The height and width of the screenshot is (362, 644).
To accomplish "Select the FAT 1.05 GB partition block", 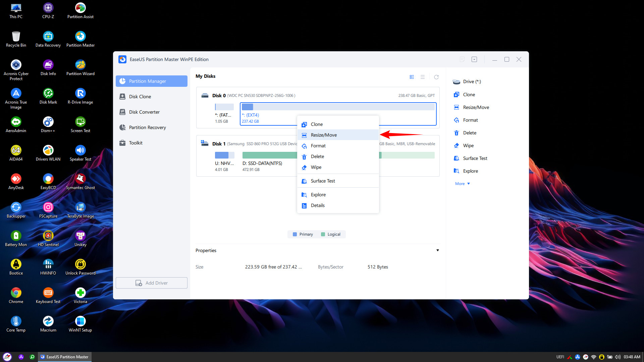I will pos(224,107).
